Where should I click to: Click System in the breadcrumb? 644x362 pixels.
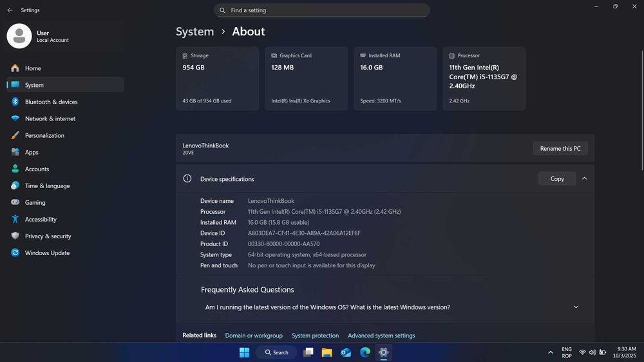click(x=194, y=32)
